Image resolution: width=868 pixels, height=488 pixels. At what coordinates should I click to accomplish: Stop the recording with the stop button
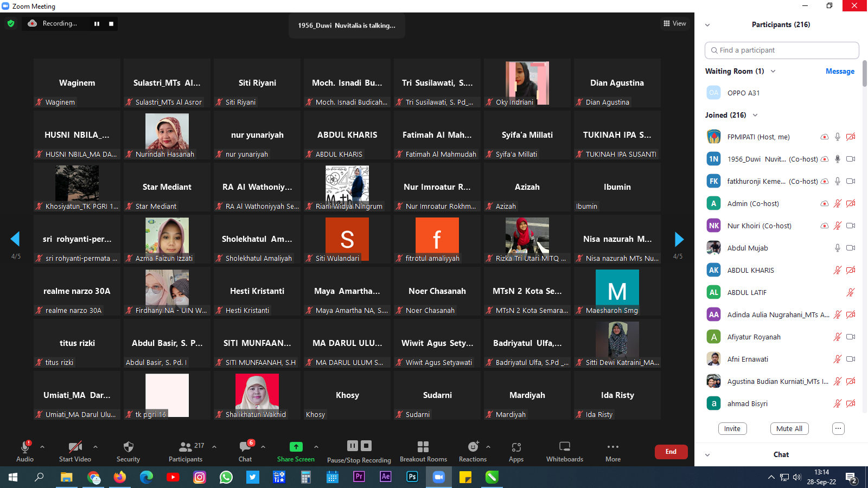click(111, 24)
